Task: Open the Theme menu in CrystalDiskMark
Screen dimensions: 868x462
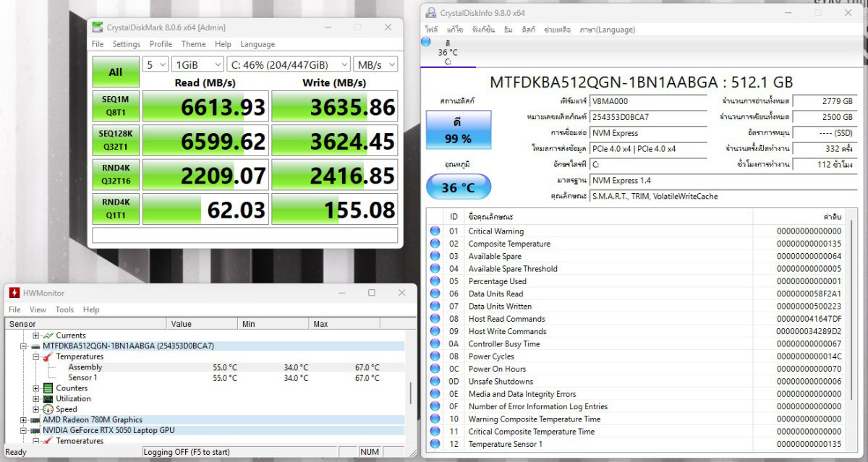Action: (193, 44)
